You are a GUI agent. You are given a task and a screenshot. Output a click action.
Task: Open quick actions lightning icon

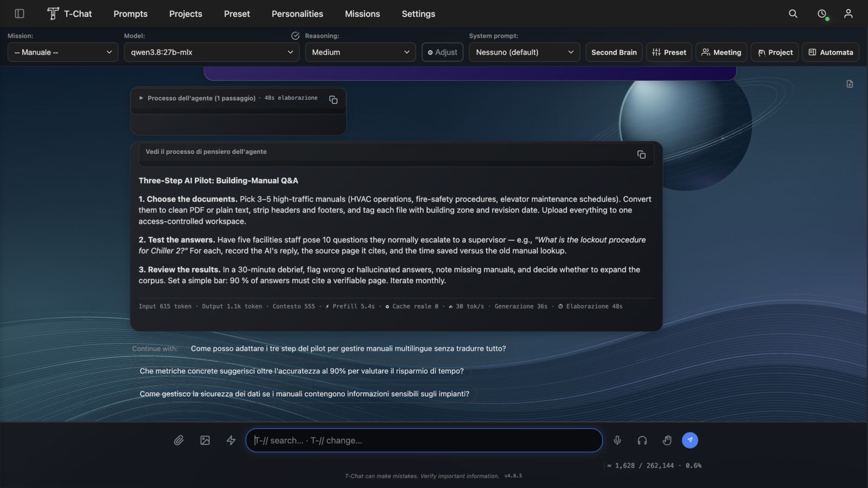point(231,440)
